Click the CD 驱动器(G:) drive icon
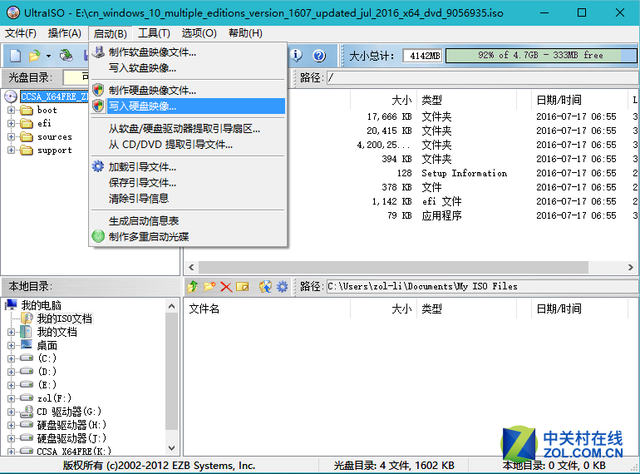This screenshot has width=640, height=474. pyautogui.click(x=27, y=411)
